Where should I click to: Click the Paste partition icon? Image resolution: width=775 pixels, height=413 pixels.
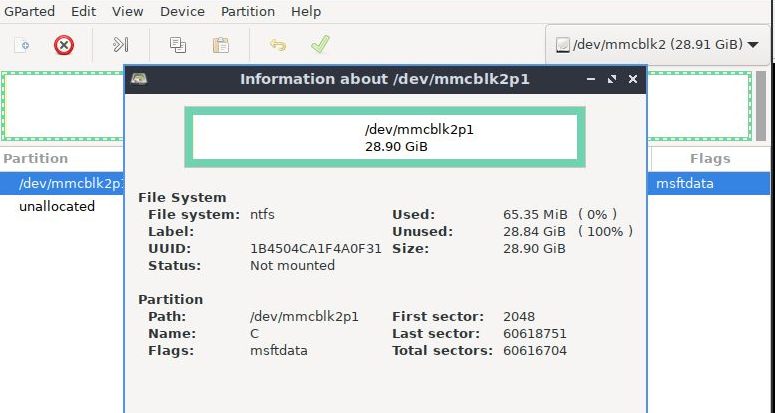(221, 45)
